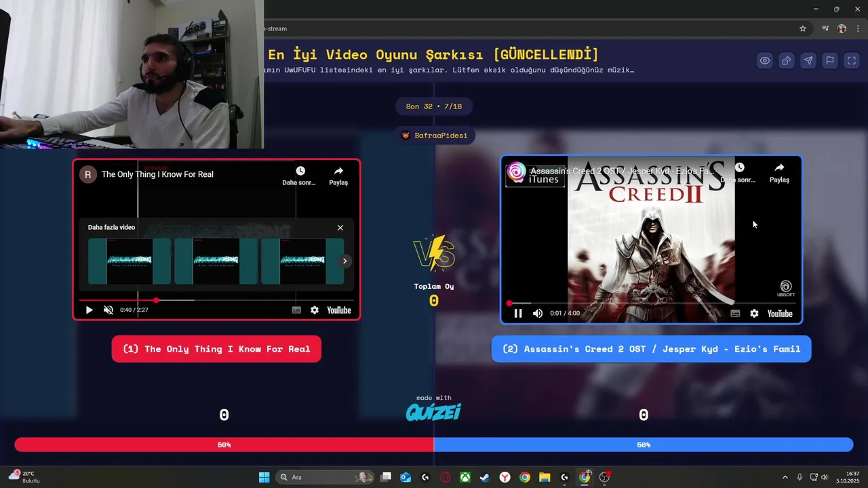868x488 pixels.
Task: Open third suggested video thumbnail
Action: (x=302, y=261)
